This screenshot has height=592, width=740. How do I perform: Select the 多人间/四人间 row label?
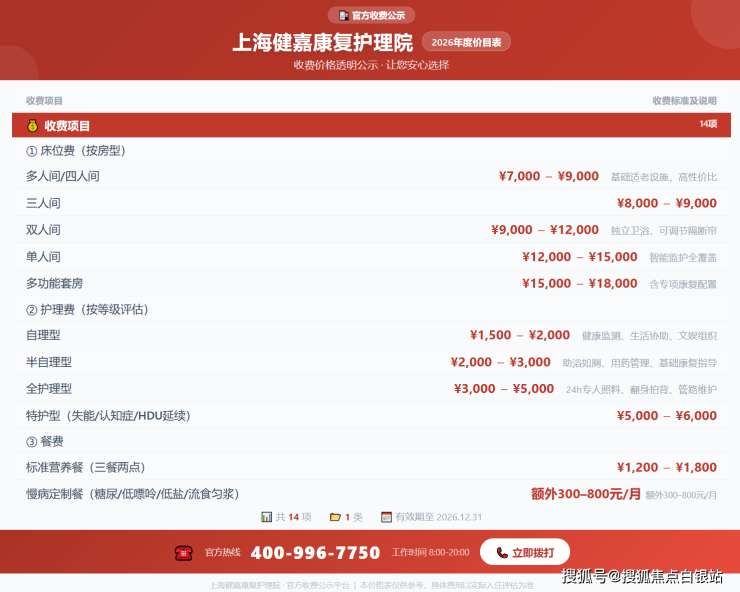pos(63,176)
